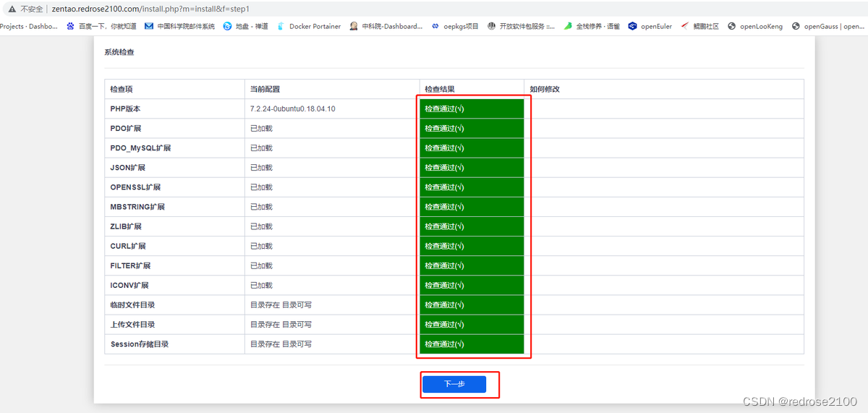Click the 系统检查 section heading
The image size is (868, 413).
(x=119, y=52)
